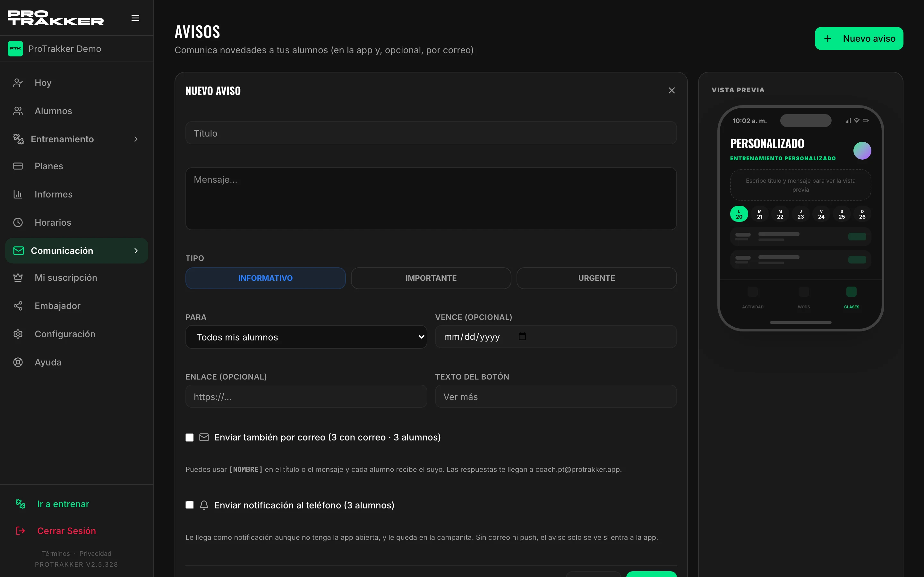Click the Mi suscripción crown icon
The height and width of the screenshot is (577, 924).
pyautogui.click(x=18, y=277)
